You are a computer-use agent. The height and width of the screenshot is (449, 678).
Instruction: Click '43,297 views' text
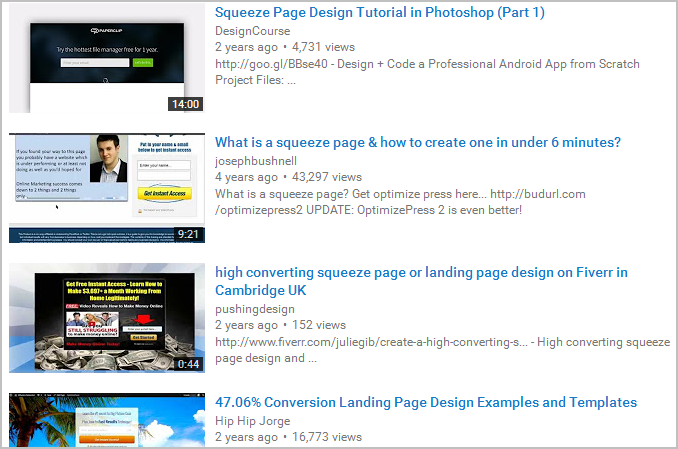tap(326, 177)
